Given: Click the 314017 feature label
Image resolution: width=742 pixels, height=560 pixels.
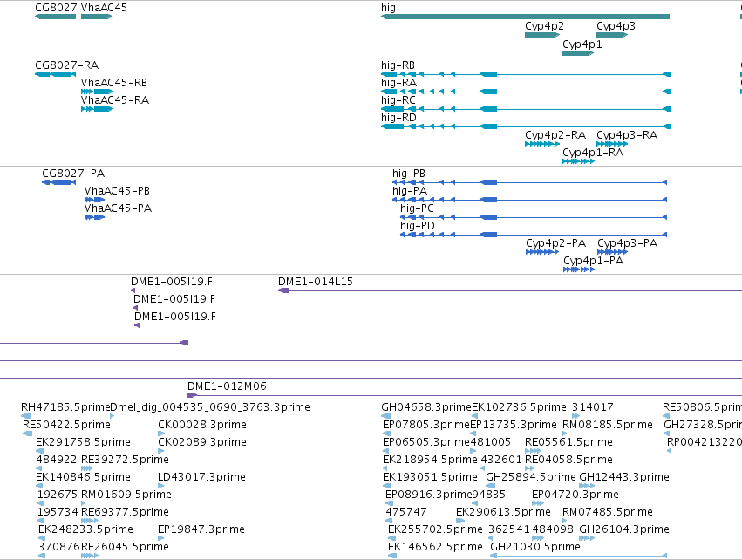Looking at the screenshot, I should [592, 407].
